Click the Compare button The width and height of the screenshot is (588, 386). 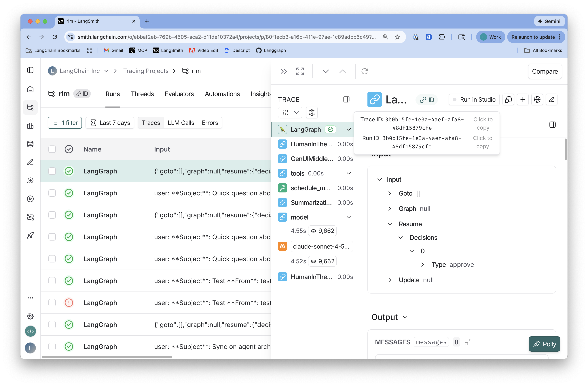coord(545,71)
